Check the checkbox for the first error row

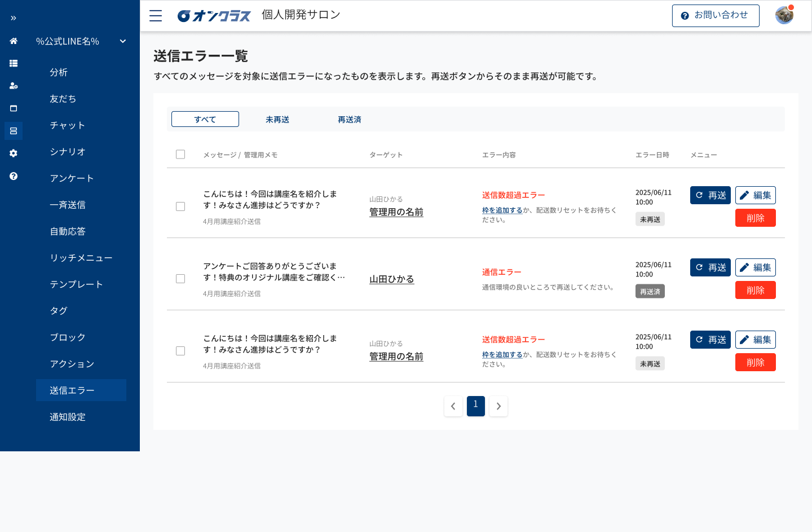(180, 206)
